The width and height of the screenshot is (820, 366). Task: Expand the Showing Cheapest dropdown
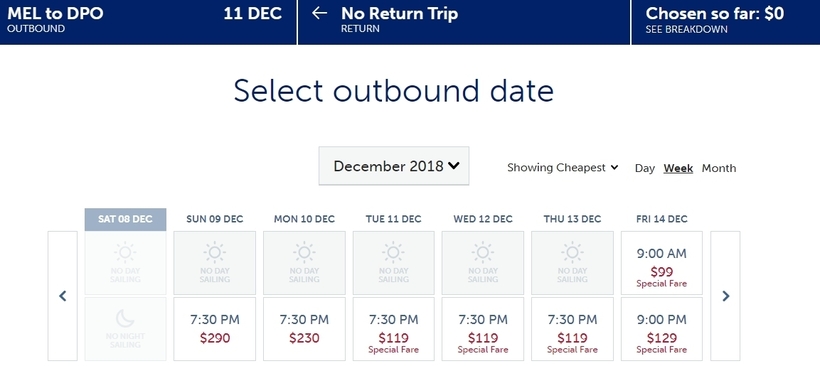point(563,168)
